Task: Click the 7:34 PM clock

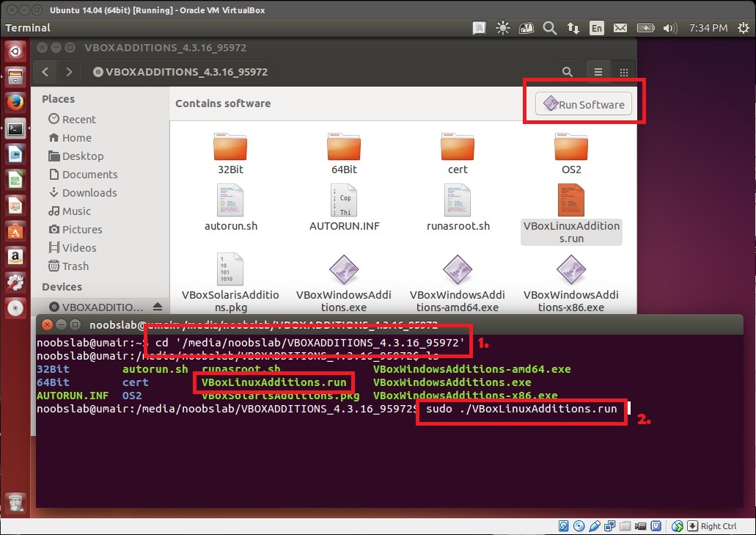Action: 708,28
